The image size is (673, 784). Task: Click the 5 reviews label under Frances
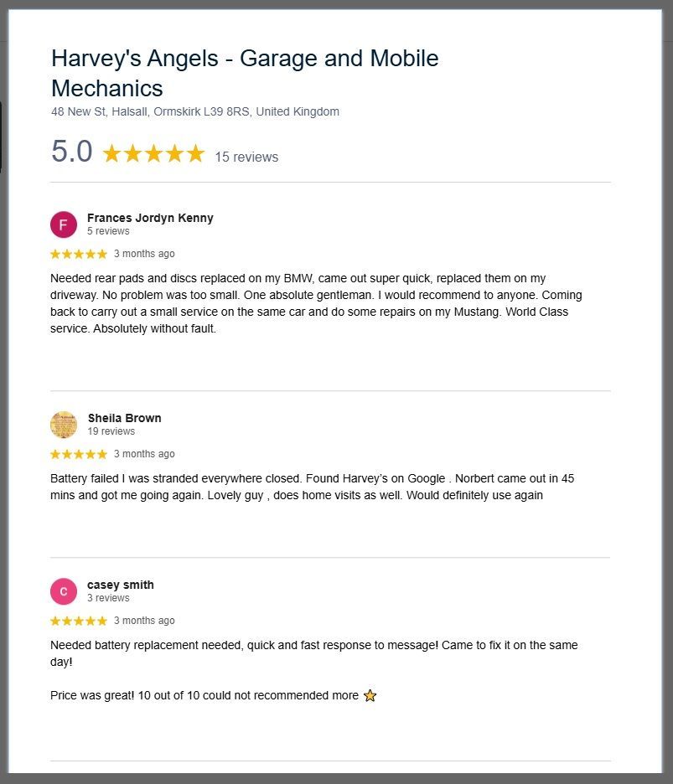(108, 231)
